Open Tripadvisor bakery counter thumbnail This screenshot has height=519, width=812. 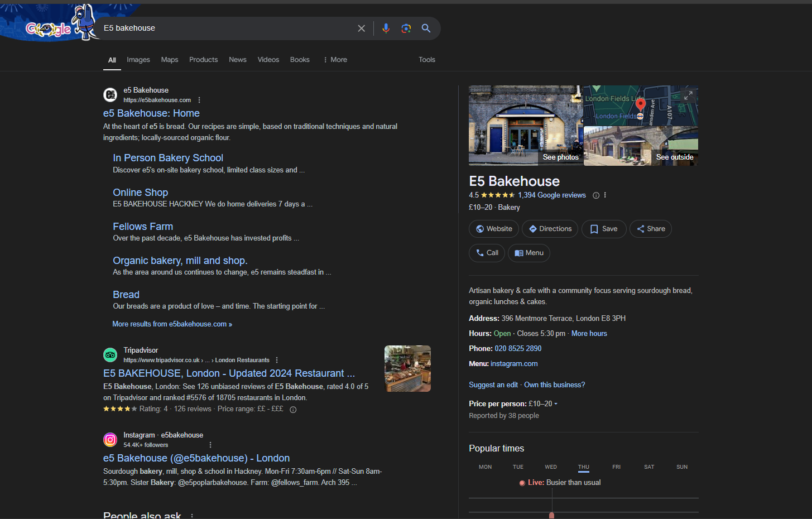click(407, 369)
